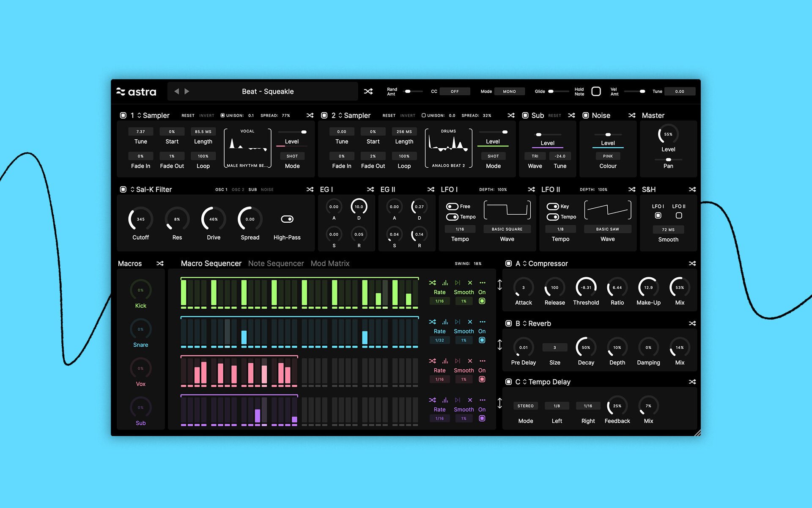This screenshot has height=508, width=812.
Task: Open the Sal-K Filter type selector
Action: coord(132,190)
